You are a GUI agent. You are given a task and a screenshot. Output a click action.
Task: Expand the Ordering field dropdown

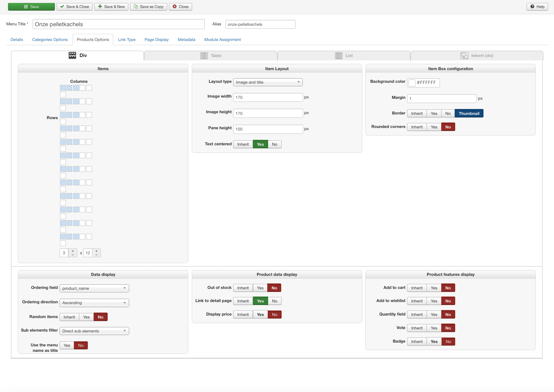(94, 289)
